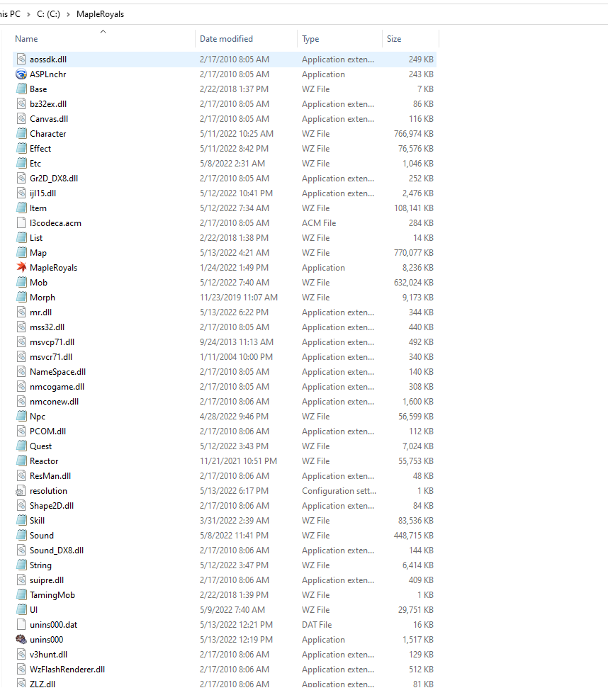Click the resolution configuration settings gear icon
Screen dimensions: 608x700
21,490
